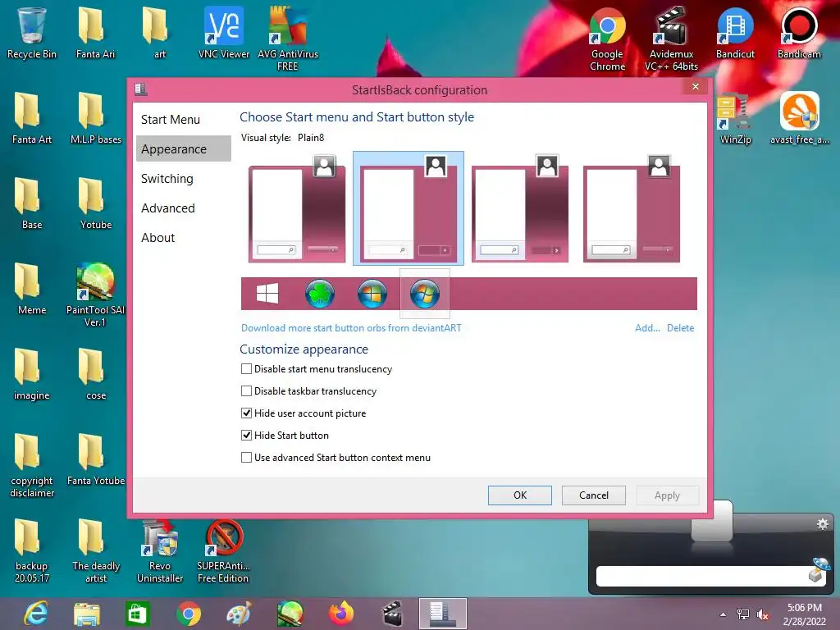Select the Windows 8 flat logo start orb
The image size is (840, 630).
267,294
